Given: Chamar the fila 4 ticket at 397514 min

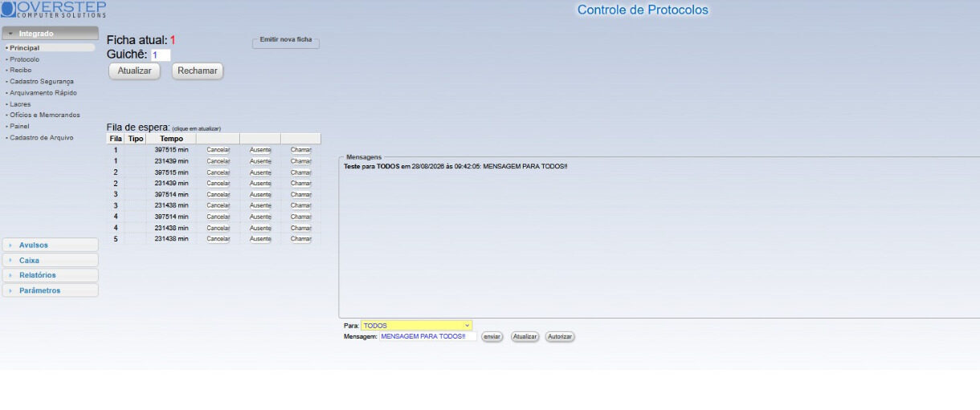Looking at the screenshot, I should click(300, 217).
